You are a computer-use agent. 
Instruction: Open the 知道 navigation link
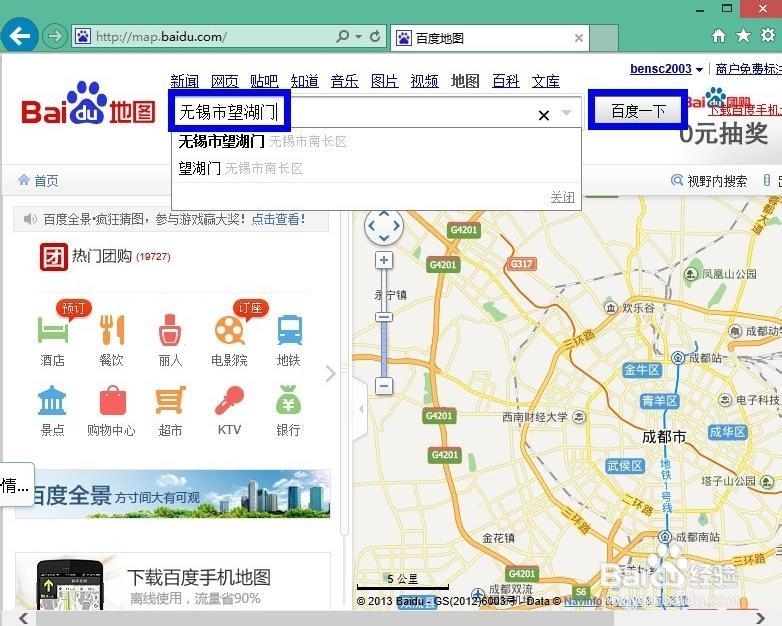(304, 81)
